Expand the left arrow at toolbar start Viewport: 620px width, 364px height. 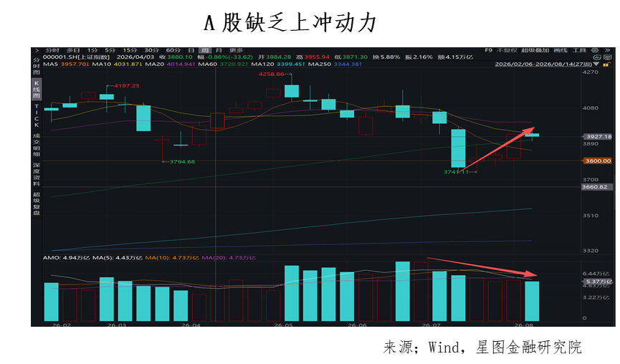click(37, 51)
